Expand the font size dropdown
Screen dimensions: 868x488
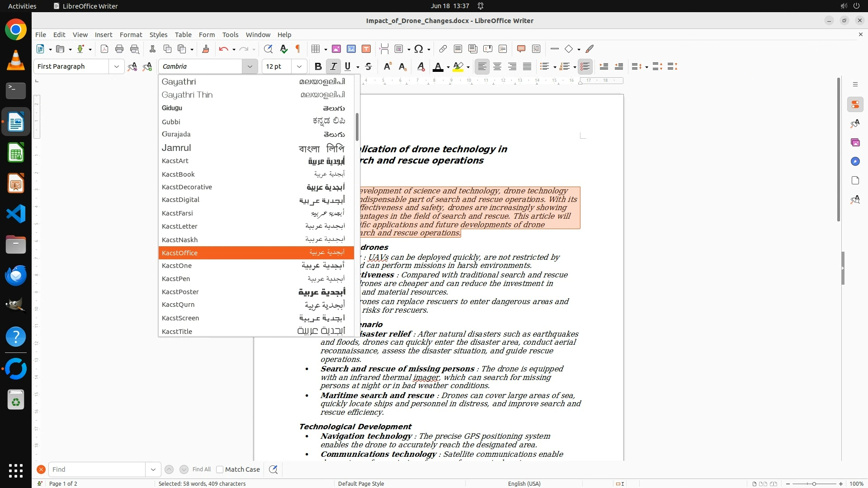pos(299,67)
